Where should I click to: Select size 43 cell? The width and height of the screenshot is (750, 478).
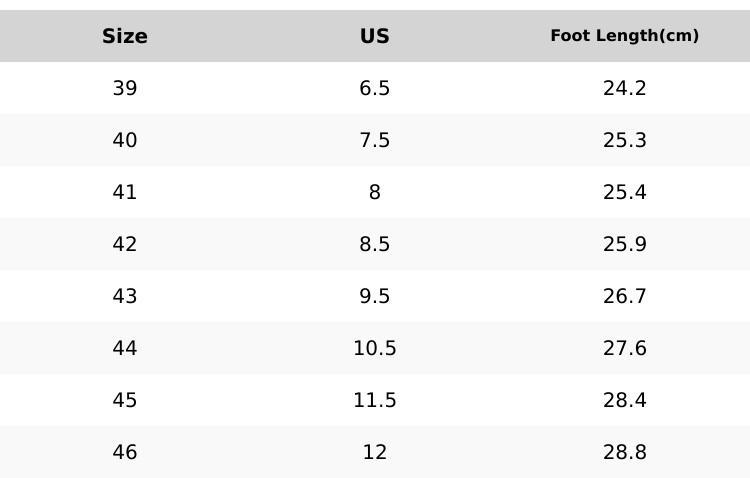tap(125, 296)
